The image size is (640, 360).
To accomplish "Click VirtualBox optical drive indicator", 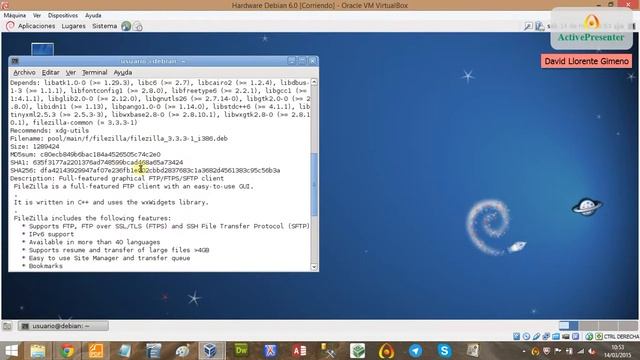I will (526, 336).
